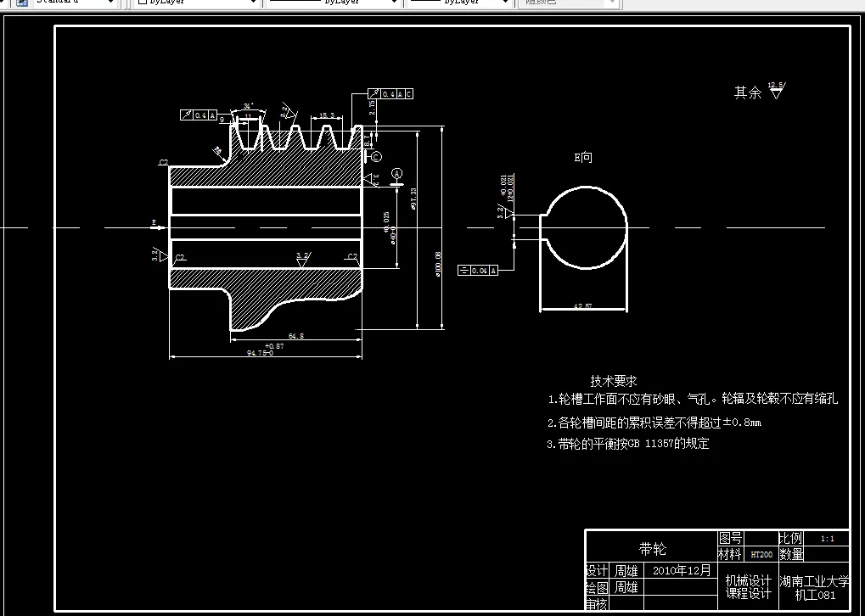Click the 64.8 length dimension

pos(295,335)
